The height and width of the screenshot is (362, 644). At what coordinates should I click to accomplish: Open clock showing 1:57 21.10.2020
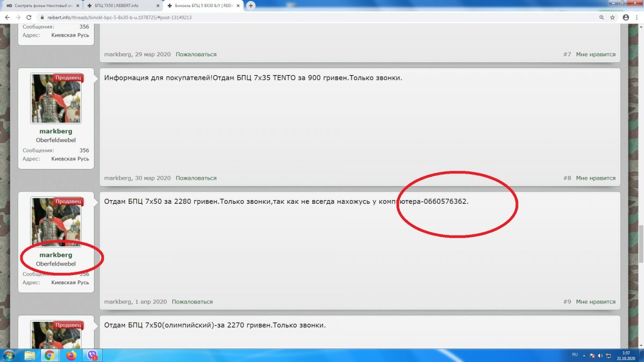(x=627, y=355)
